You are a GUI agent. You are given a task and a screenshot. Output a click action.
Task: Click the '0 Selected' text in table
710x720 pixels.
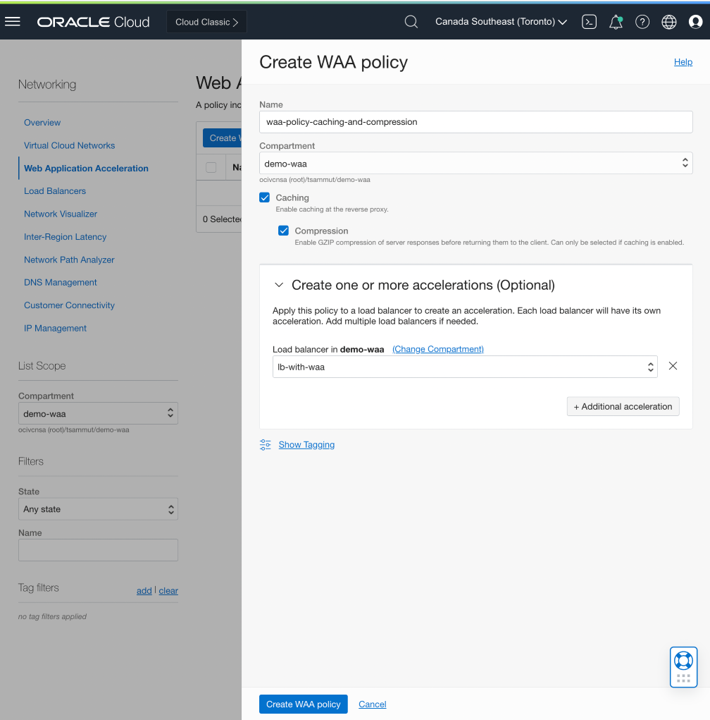click(222, 219)
